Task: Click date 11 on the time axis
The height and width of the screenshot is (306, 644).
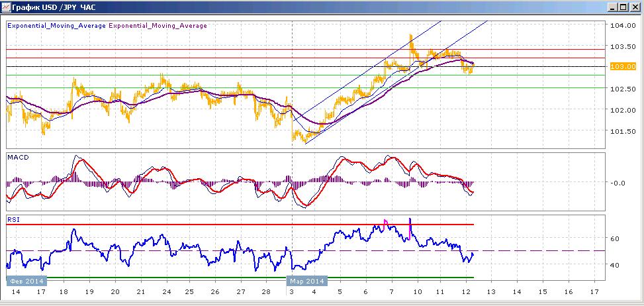Action: point(440,291)
